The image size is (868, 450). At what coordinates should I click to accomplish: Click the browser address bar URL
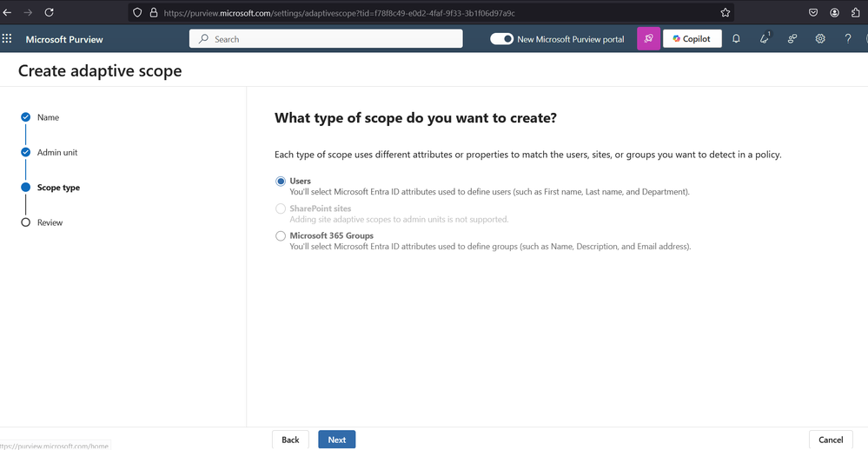[x=339, y=13]
